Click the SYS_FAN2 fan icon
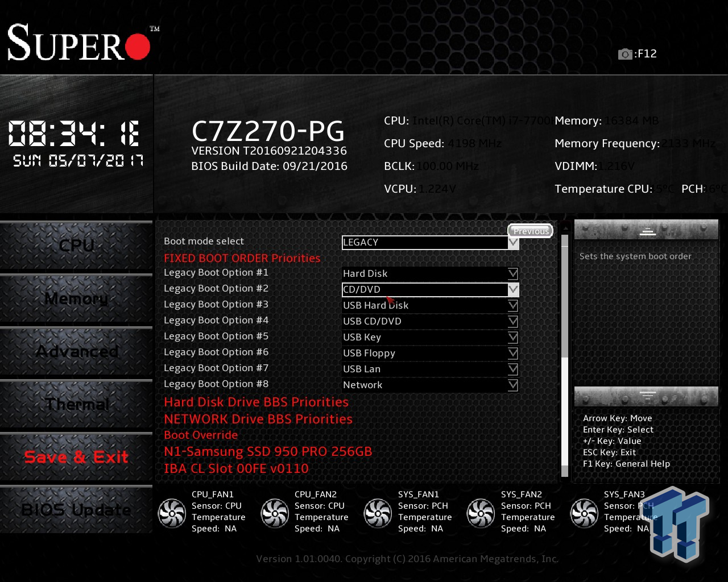The width and height of the screenshot is (728, 582). click(x=481, y=512)
